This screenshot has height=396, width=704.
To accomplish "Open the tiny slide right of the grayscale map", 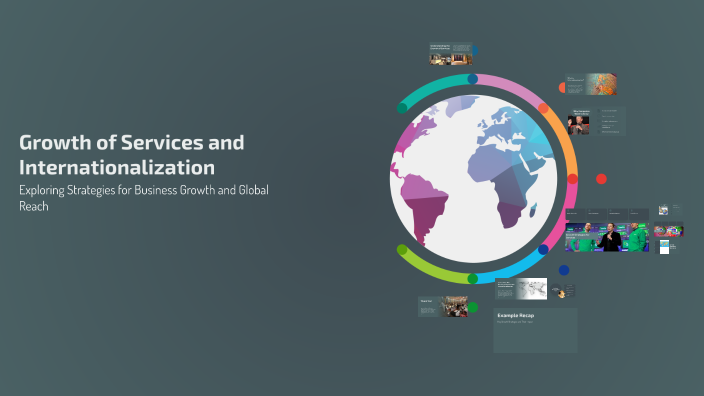I will pos(563,291).
